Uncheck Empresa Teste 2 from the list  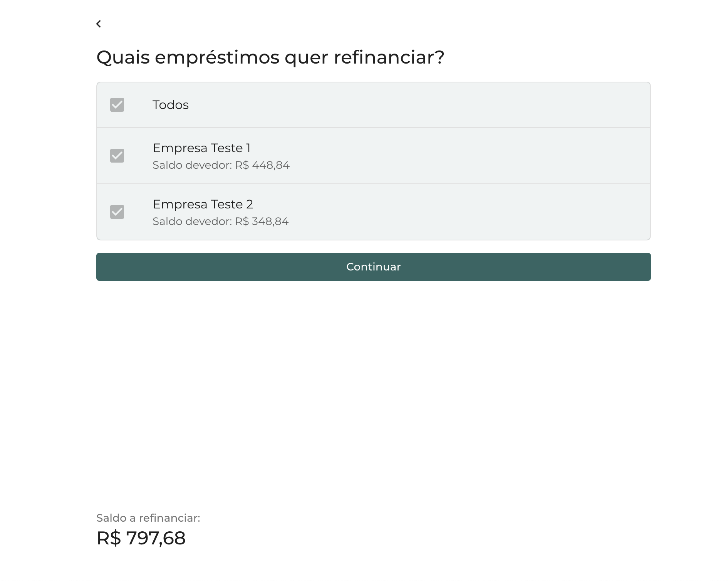117,212
